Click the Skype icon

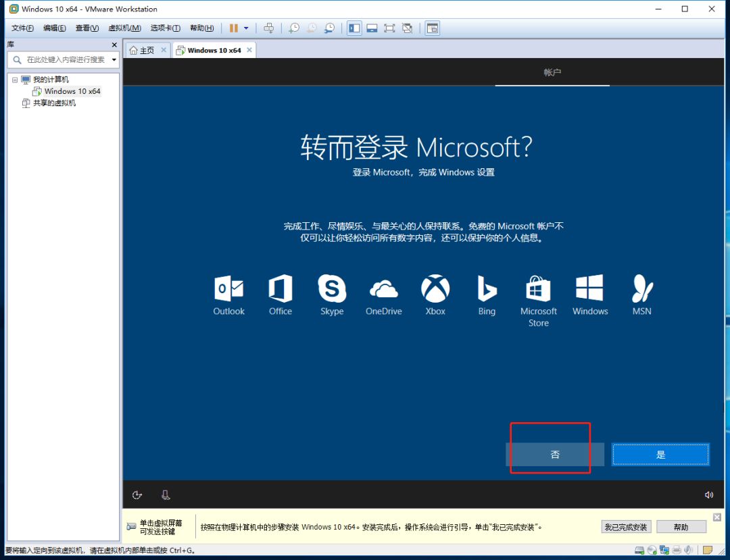tap(332, 288)
